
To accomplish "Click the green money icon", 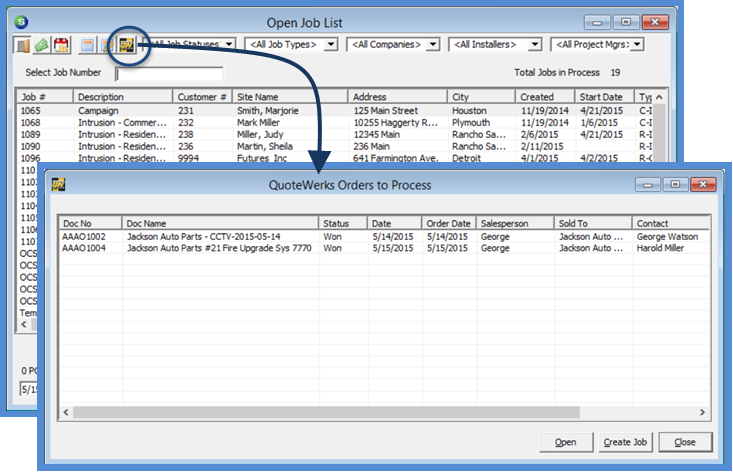I will [x=42, y=45].
